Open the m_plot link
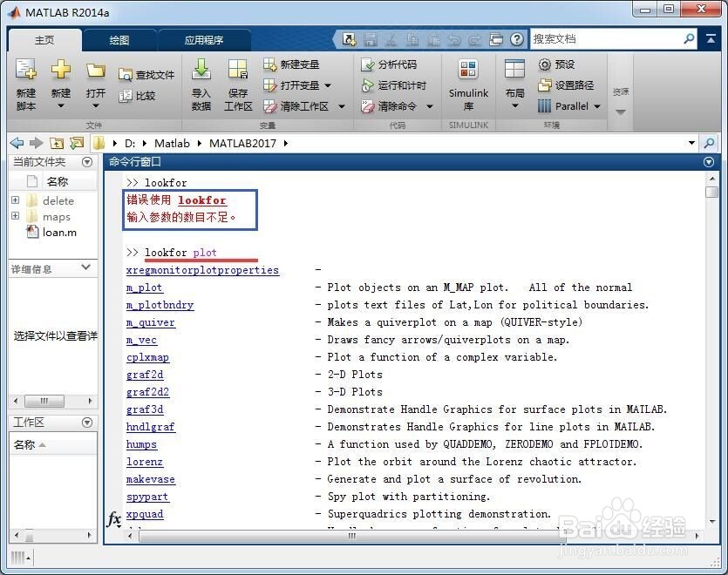The height and width of the screenshot is (575, 728). pos(144,287)
